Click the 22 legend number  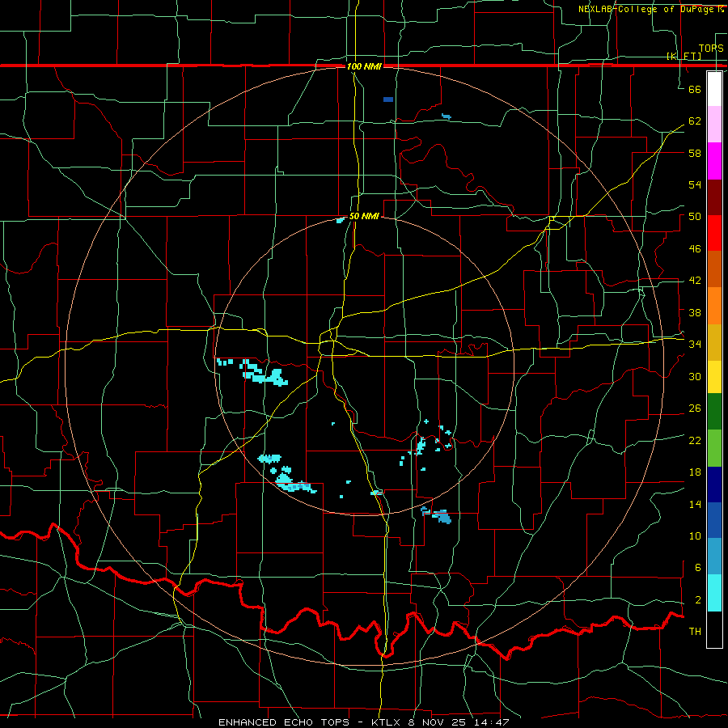[695, 441]
